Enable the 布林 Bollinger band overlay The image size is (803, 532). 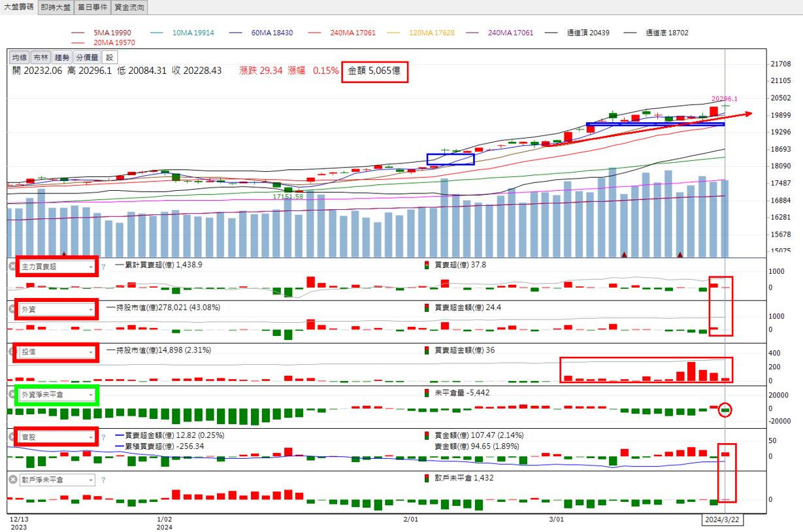coord(41,58)
